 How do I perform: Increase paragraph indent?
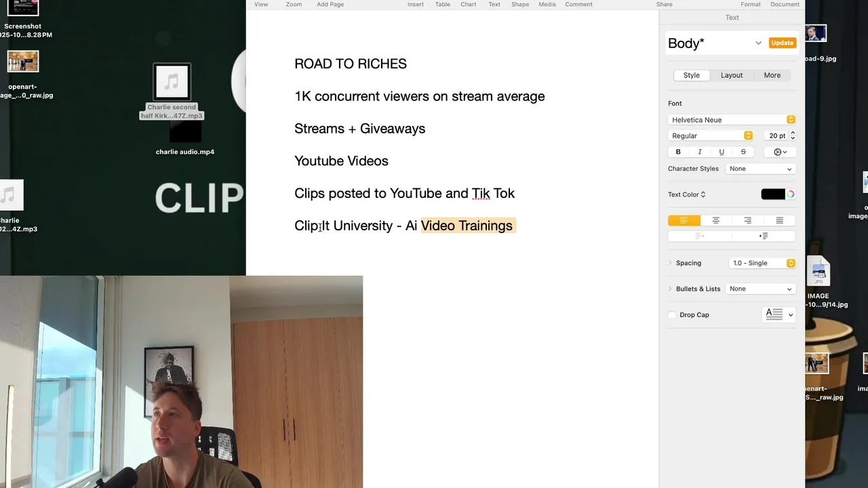764,236
